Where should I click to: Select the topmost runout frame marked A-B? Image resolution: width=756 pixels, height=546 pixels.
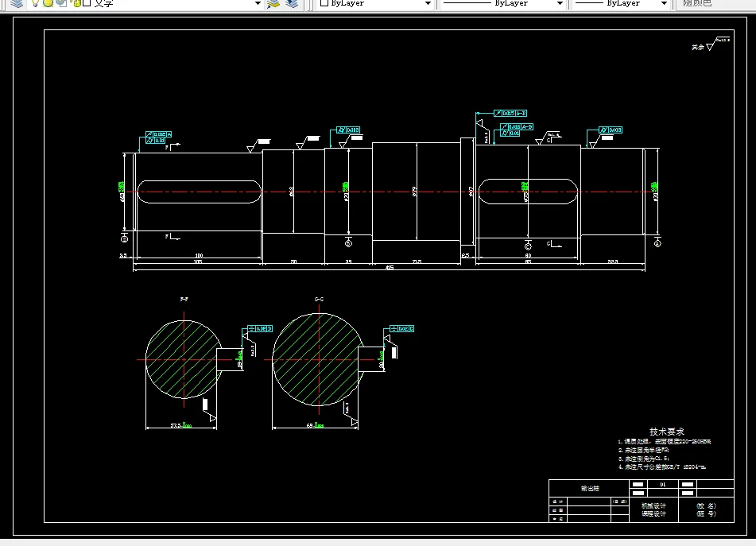[510, 113]
